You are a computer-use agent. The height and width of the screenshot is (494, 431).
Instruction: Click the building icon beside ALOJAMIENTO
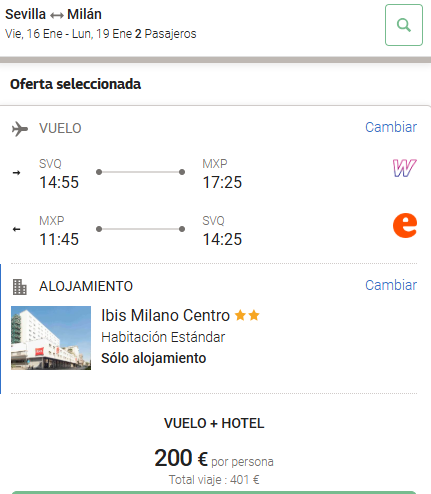pos(20,287)
